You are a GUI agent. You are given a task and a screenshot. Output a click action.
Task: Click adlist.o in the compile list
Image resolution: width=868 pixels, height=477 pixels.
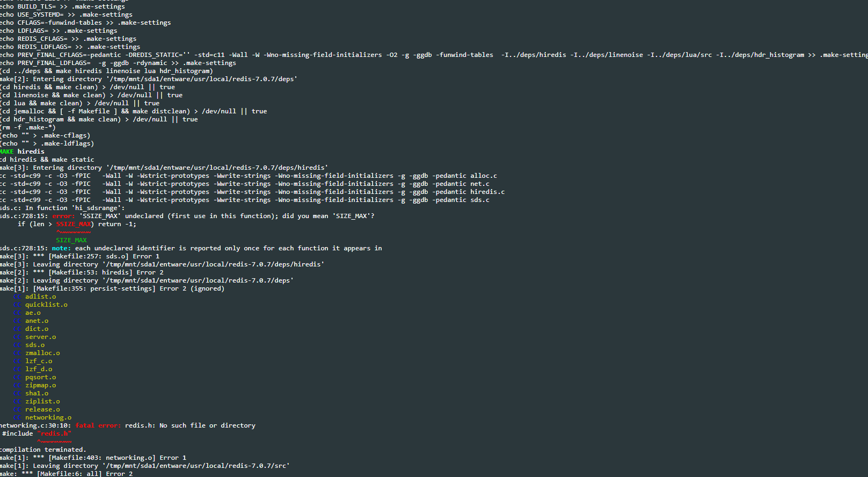[x=40, y=297]
